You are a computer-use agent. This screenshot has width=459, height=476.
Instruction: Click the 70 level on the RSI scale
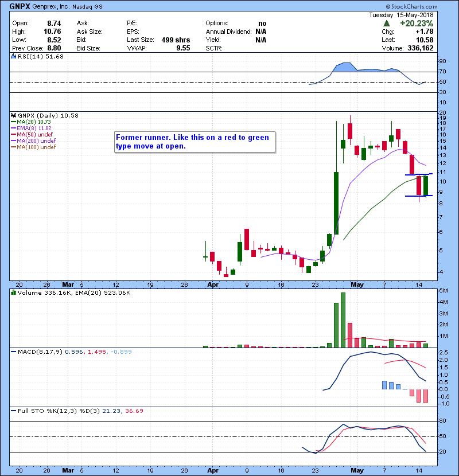442,72
